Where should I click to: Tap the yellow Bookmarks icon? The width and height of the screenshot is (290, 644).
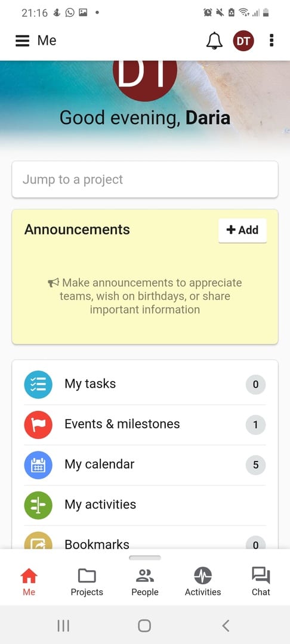38,540
